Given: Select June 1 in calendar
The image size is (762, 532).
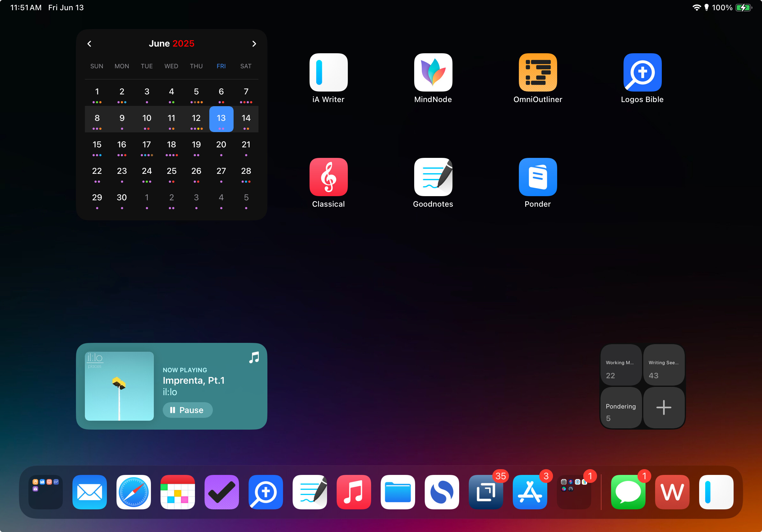Looking at the screenshot, I should [x=97, y=93].
